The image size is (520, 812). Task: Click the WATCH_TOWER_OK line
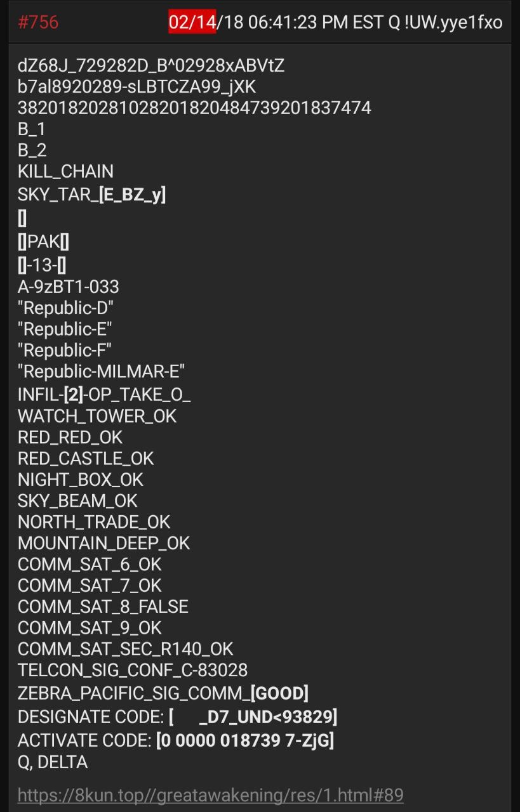click(97, 416)
